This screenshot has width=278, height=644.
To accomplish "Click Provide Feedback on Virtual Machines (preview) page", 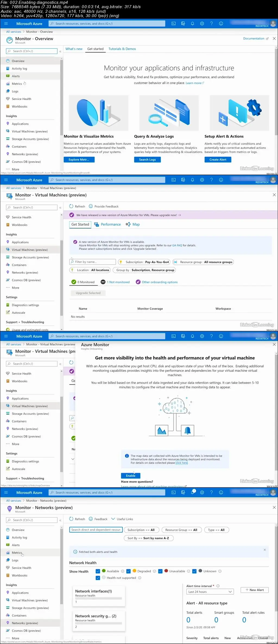I will pyautogui.click(x=104, y=206).
